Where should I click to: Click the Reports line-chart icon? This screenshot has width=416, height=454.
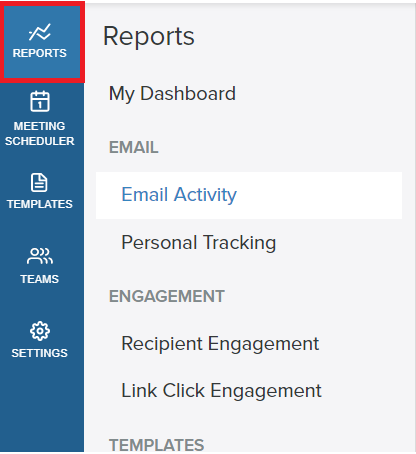tap(40, 32)
